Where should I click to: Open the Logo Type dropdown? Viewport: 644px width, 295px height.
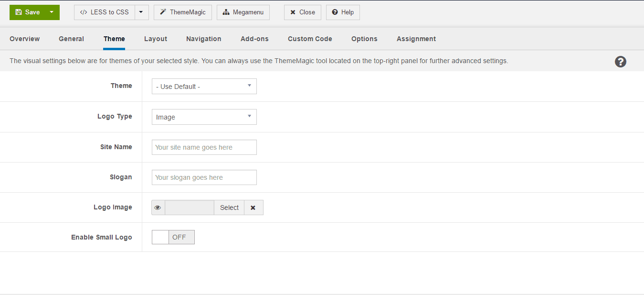click(x=204, y=117)
